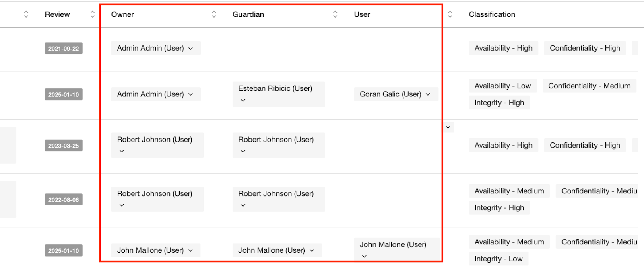644x273 pixels.
Task: Expand the small chevron beside third row
Action: point(448,127)
